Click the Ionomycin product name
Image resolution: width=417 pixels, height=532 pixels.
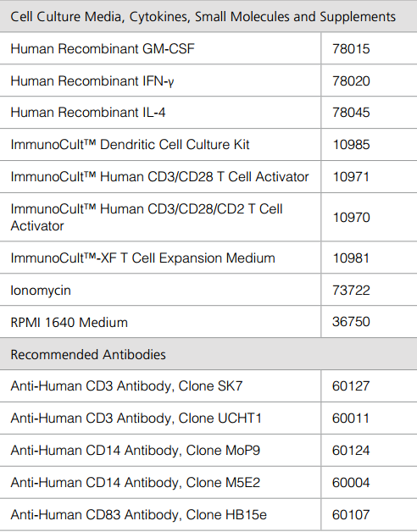[41, 291]
